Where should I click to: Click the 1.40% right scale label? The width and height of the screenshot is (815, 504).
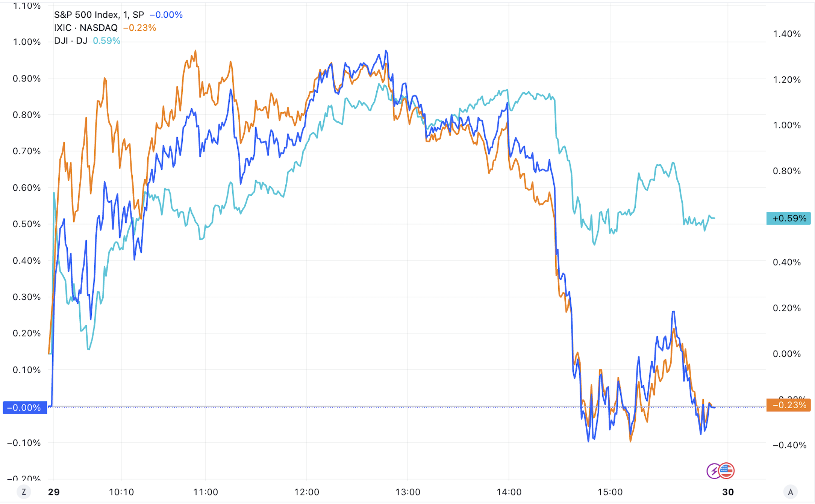coord(786,34)
